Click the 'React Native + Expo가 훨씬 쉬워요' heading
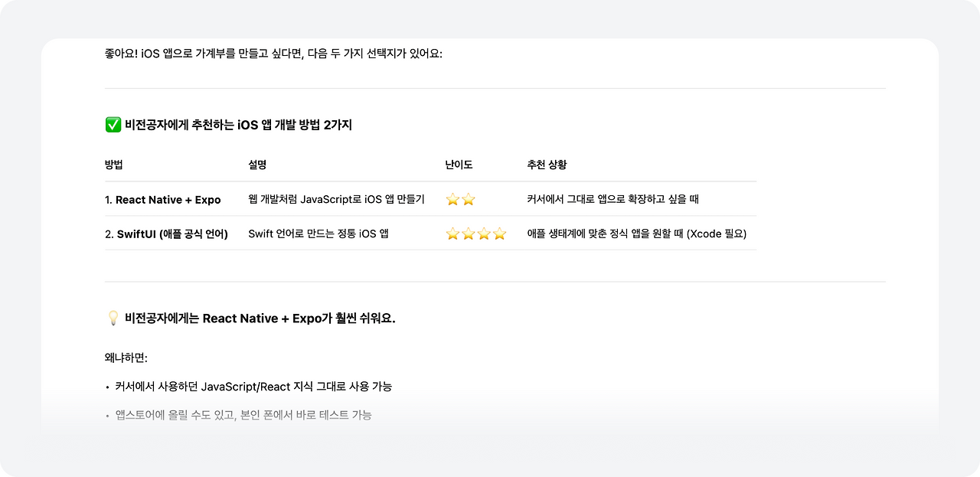The image size is (980, 477). coord(260,319)
